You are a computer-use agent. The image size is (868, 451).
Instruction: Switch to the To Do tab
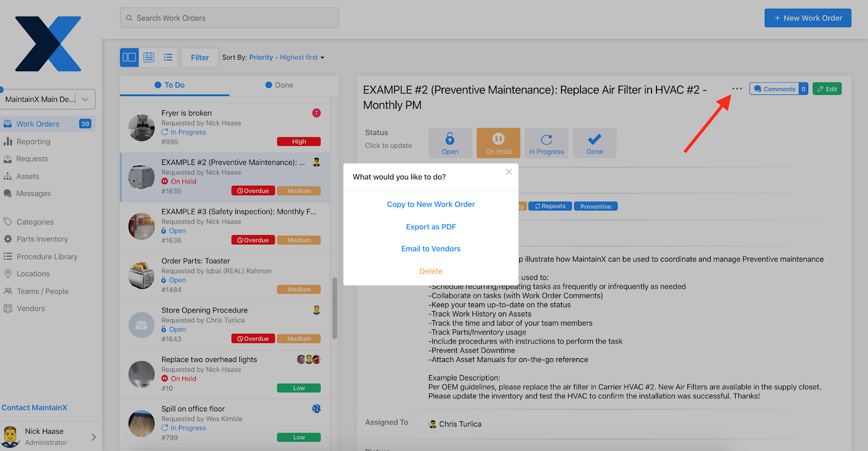175,85
